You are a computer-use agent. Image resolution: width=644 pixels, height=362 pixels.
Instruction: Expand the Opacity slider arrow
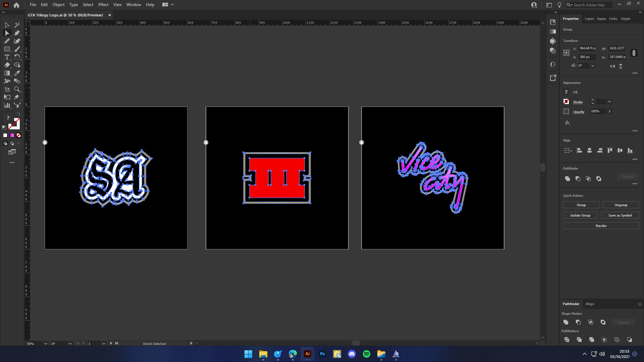point(609,111)
